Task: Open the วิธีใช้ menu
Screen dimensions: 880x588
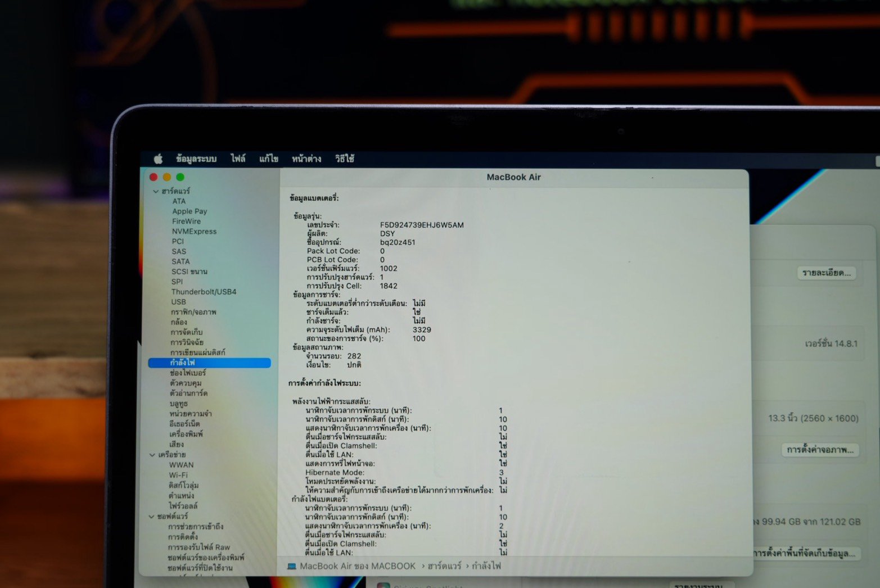Action: tap(345, 159)
